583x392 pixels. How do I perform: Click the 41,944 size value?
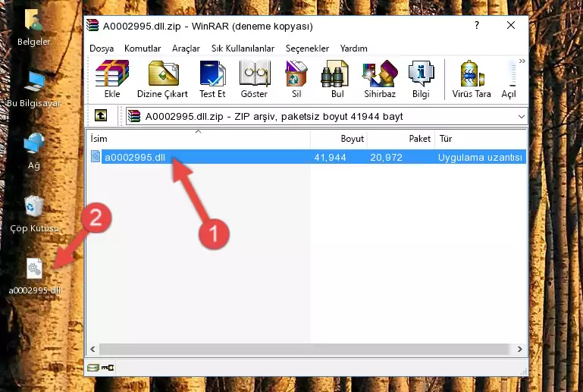click(x=330, y=157)
